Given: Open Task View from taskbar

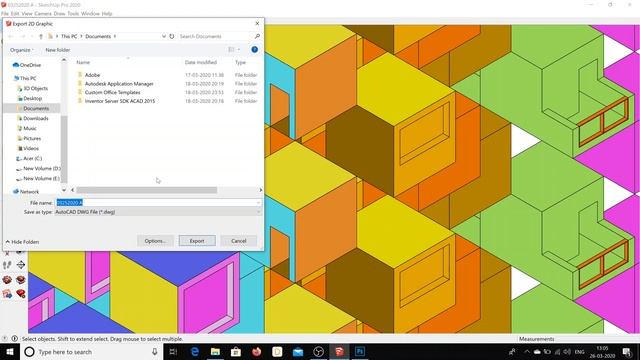Looking at the screenshot, I should pyautogui.click(x=173, y=351).
